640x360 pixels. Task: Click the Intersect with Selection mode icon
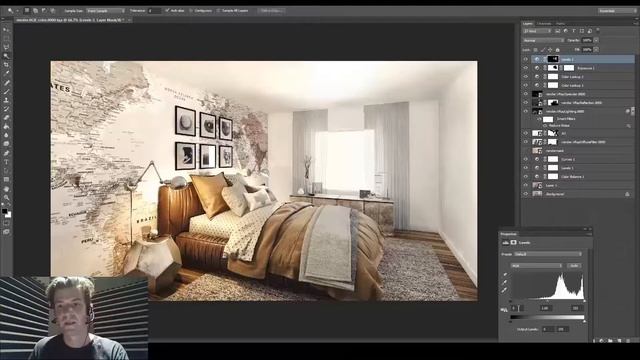pos(53,11)
